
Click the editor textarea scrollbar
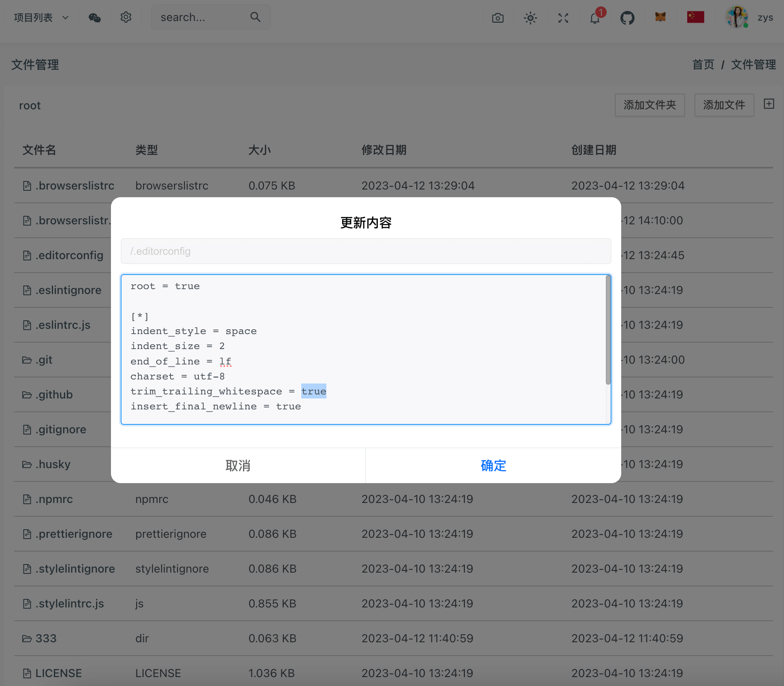pos(608,330)
